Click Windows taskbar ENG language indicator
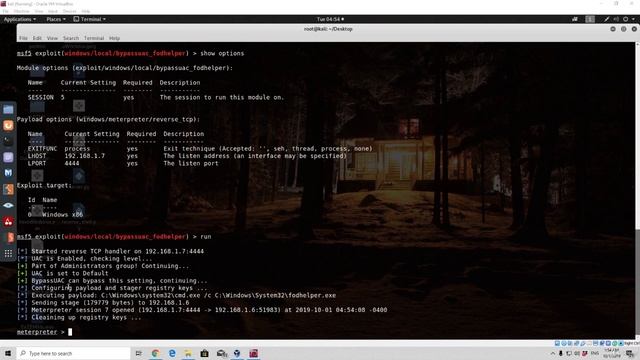The image size is (640, 360). point(595,354)
